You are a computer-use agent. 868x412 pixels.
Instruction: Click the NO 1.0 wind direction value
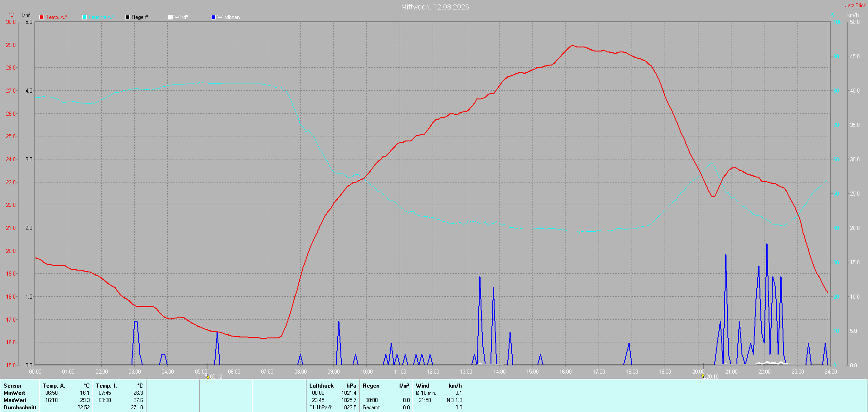pyautogui.click(x=454, y=400)
